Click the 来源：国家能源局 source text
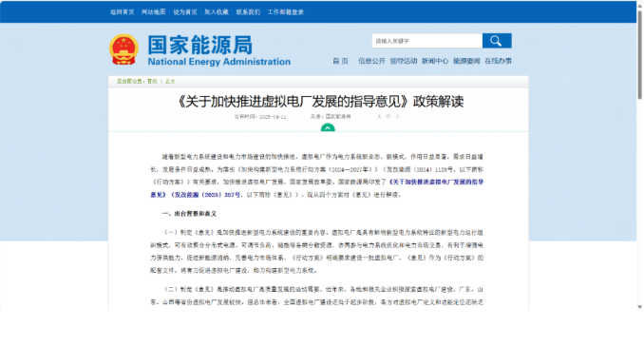 331,117
